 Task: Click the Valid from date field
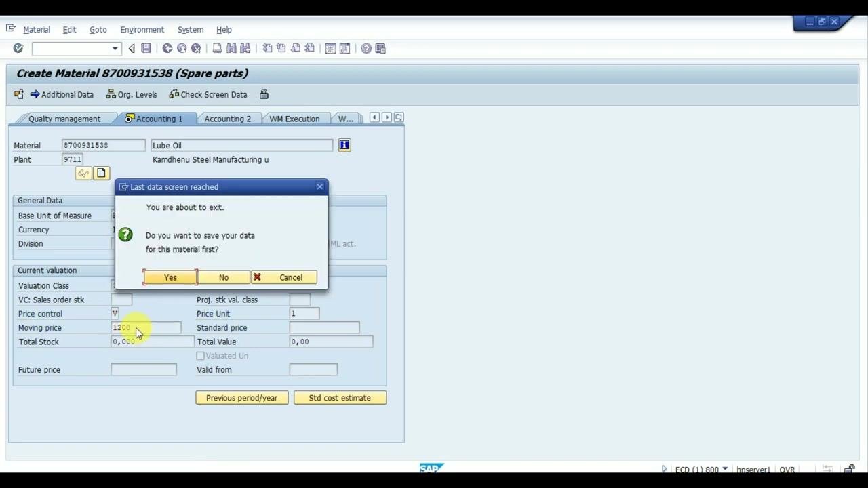pyautogui.click(x=313, y=370)
